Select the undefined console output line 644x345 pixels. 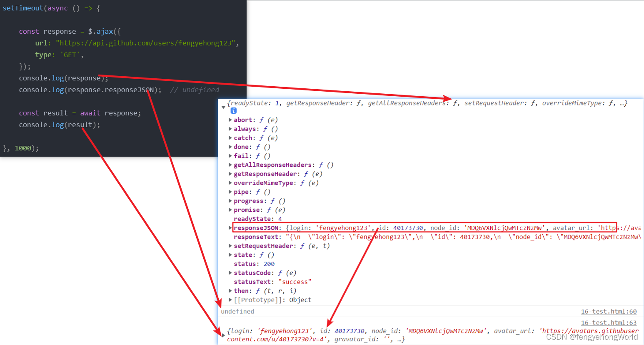point(237,311)
